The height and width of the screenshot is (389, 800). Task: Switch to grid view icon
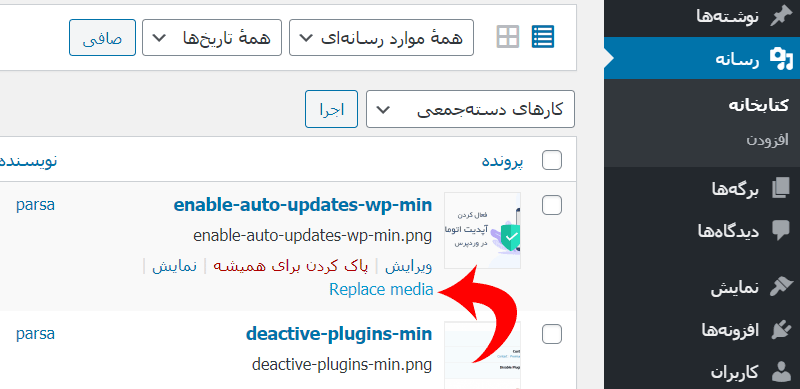click(x=508, y=37)
